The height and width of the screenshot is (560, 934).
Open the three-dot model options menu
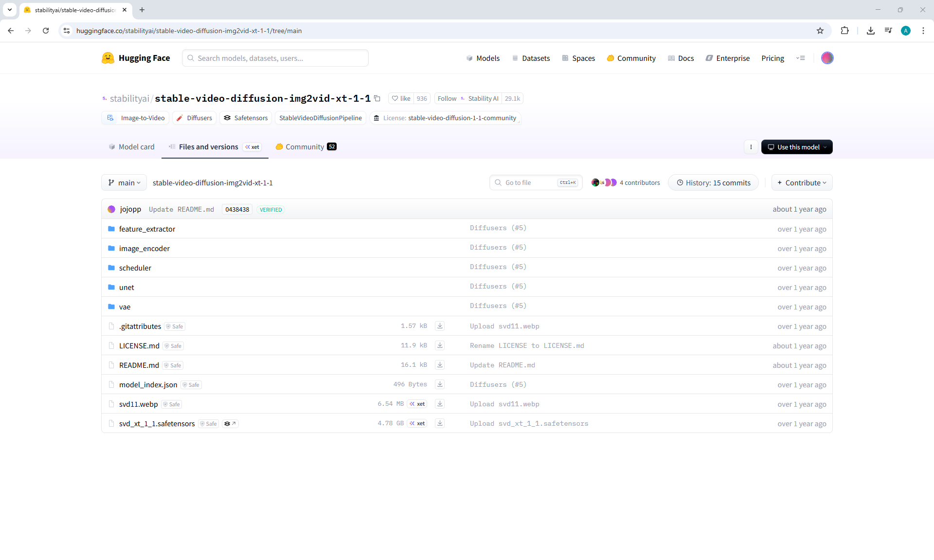click(x=751, y=147)
